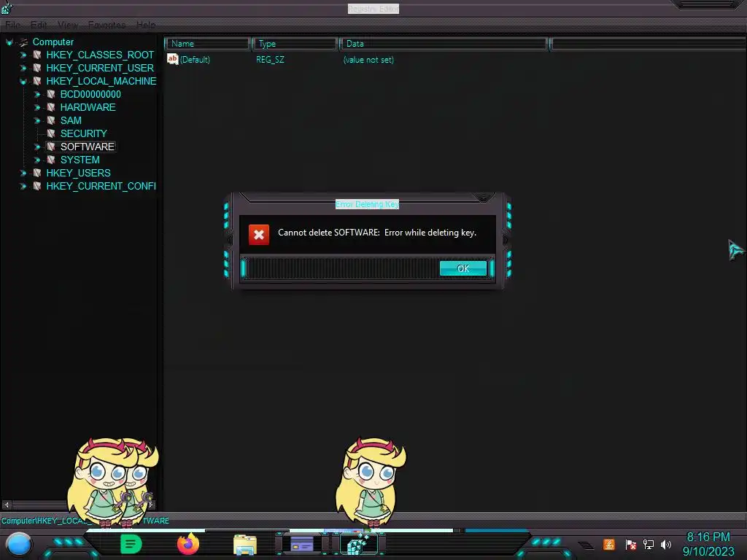Screen dimensions: 747x560
Task: Expand HKEY_CURRENT_USER with its arrow
Action: coord(23,68)
